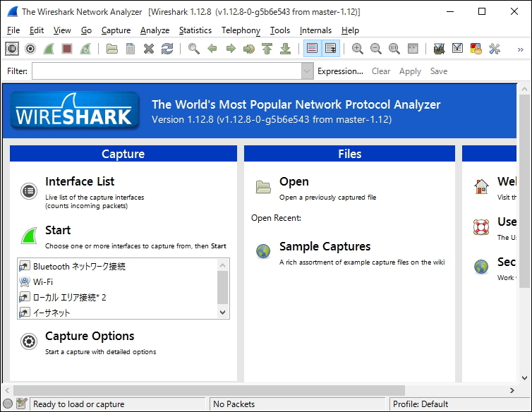Click resize all columns icon
532x412 pixels.
tap(413, 49)
